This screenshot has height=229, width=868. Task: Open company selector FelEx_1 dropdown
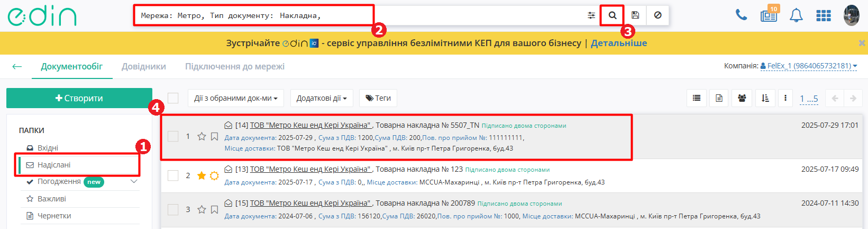click(x=809, y=66)
